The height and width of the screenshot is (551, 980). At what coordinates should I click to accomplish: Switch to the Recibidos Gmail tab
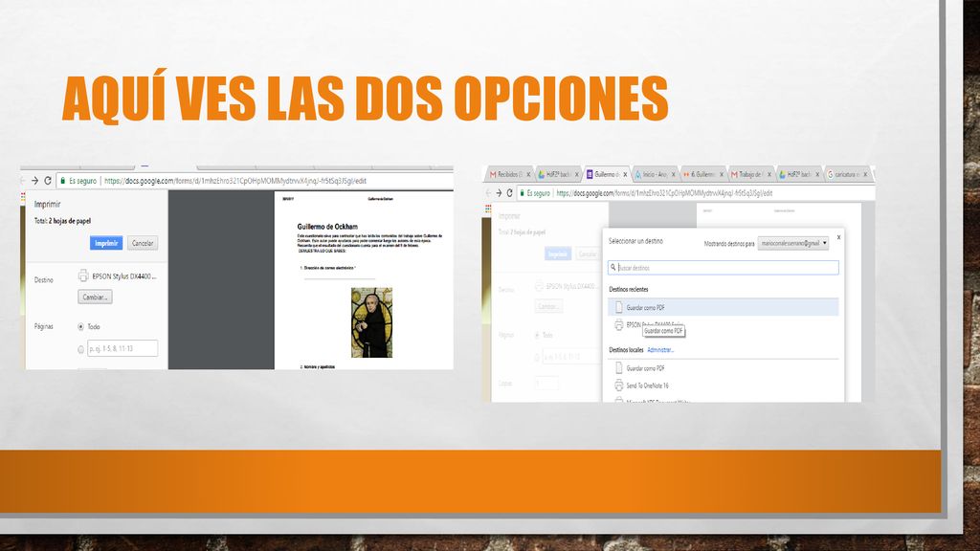[x=509, y=174]
